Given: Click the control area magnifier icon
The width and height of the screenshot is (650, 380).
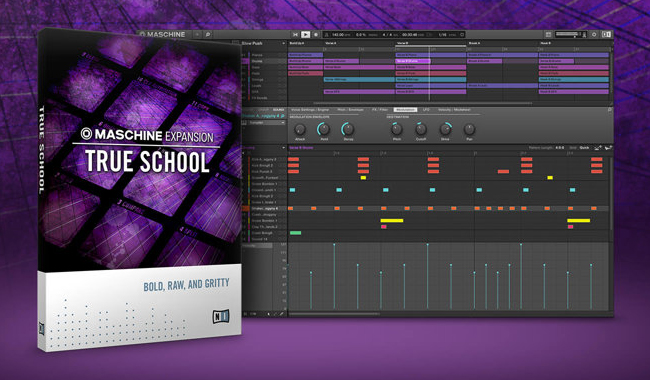Looking at the screenshot, I should pos(610,110).
